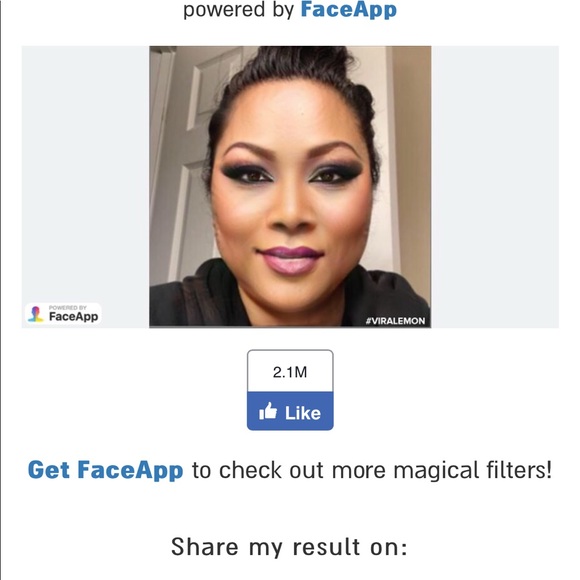Click the purple lips in the photo

[x=290, y=260]
